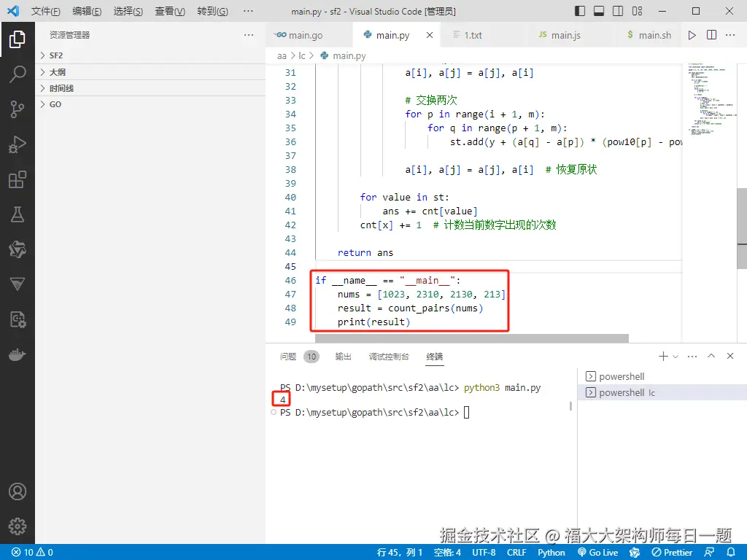Change line ending via CRLF
The height and width of the screenshot is (560, 747).
tap(516, 552)
